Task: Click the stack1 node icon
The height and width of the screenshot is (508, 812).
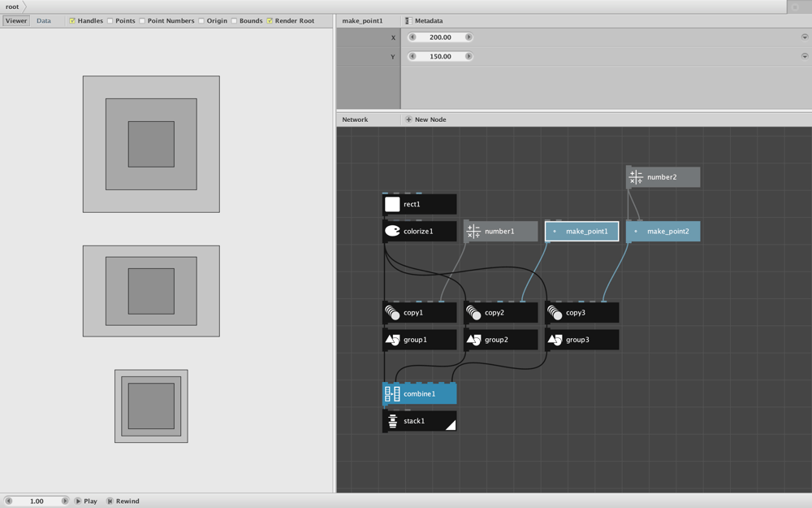Action: [392, 421]
